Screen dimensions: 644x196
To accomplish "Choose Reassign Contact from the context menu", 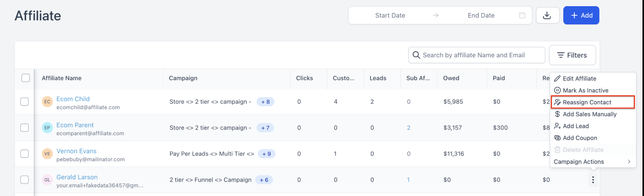I will [587, 102].
